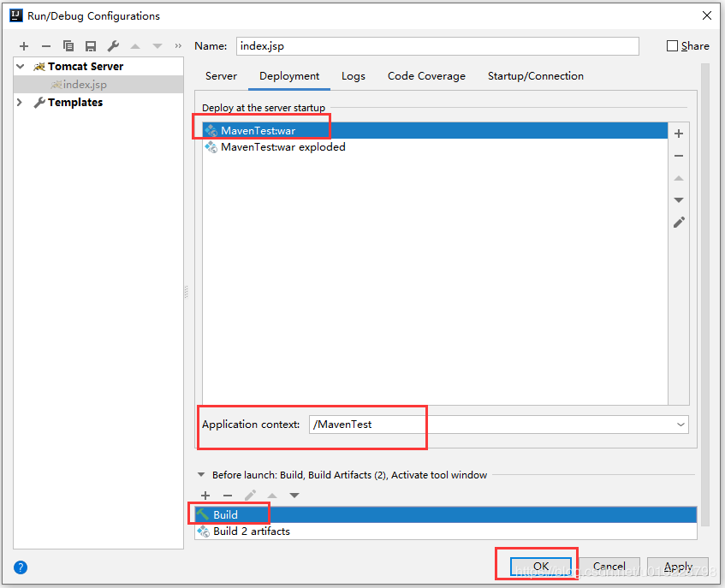Select the Tomcat Server tree label
725x588 pixels.
(x=86, y=67)
